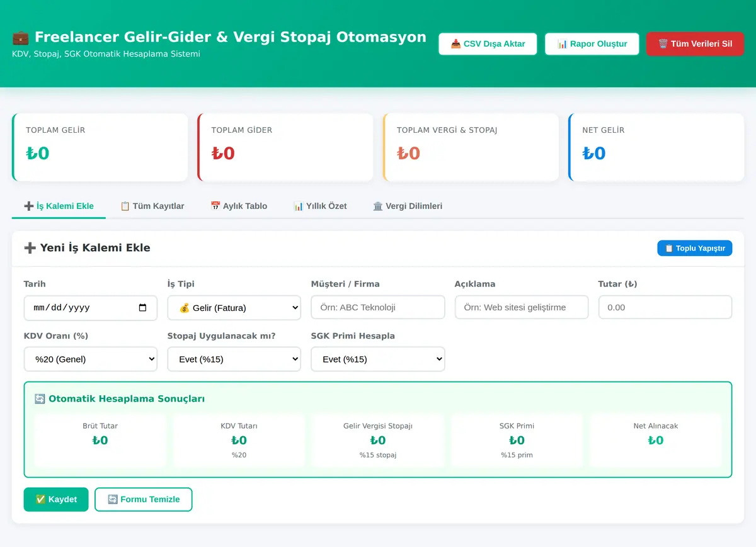Viewport: 756px width, 547px height.
Task: Switch to the İş Kalemi Ekle tab
Action: click(59, 206)
